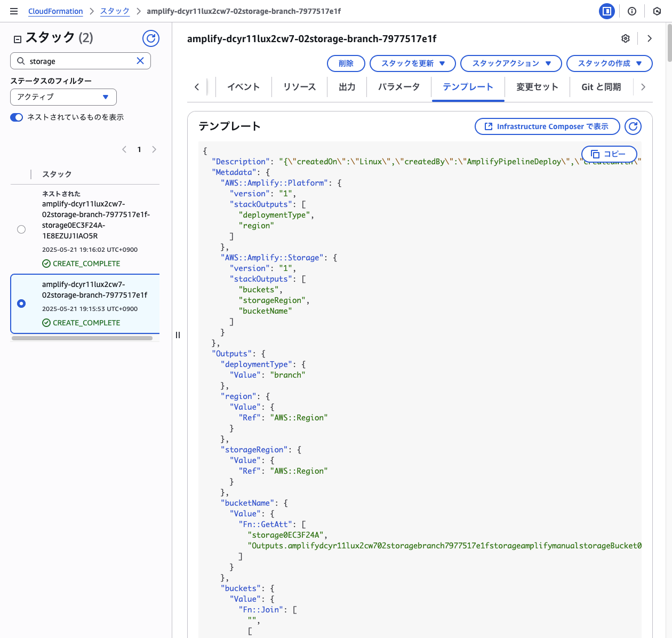The width and height of the screenshot is (672, 638).
Task: Open the status filter dropdown
Action: pos(63,97)
